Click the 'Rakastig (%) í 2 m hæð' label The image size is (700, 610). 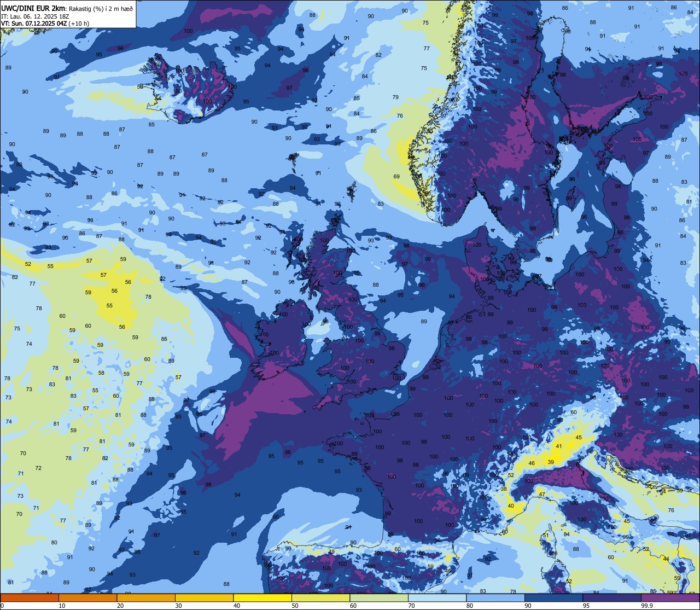click(x=101, y=9)
